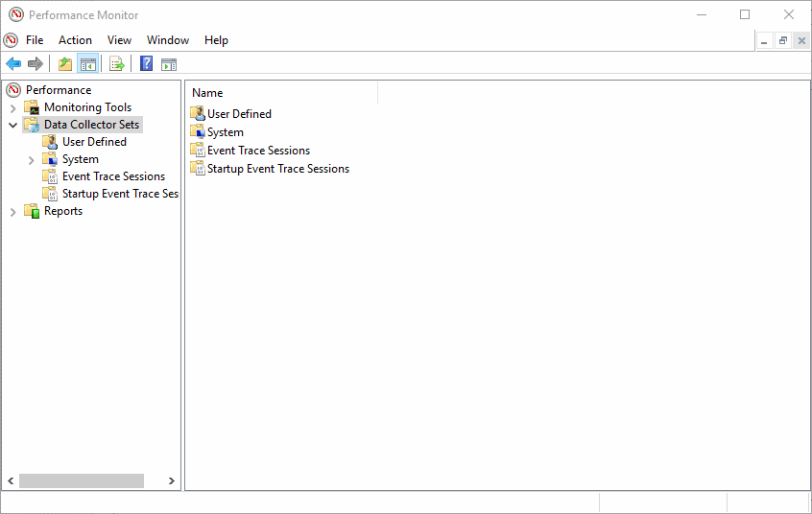Click the tree pane horizontal scrollbar right arrow
This screenshot has height=514, width=812.
[x=172, y=480]
